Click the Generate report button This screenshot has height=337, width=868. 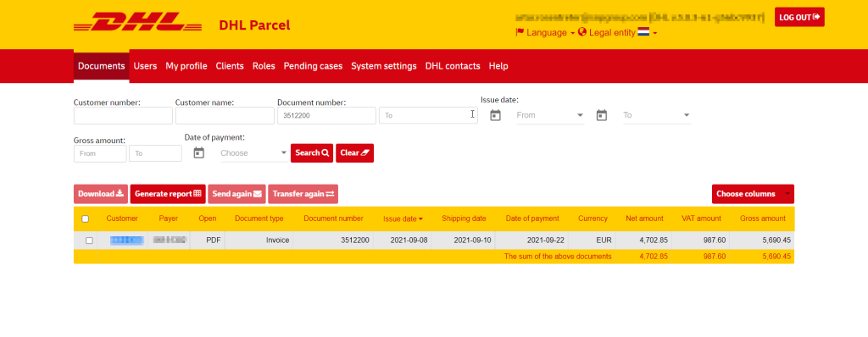[168, 194]
